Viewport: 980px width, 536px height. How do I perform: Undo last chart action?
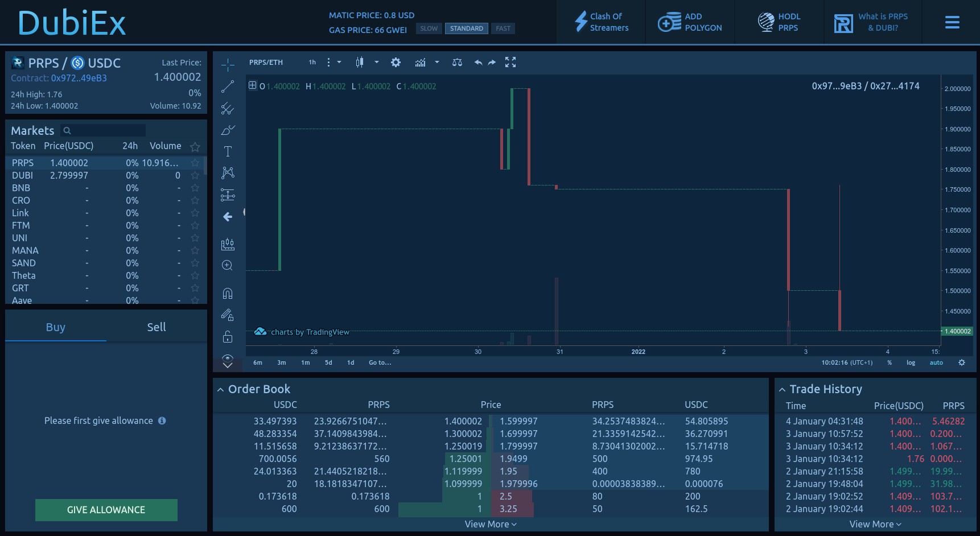tap(478, 63)
